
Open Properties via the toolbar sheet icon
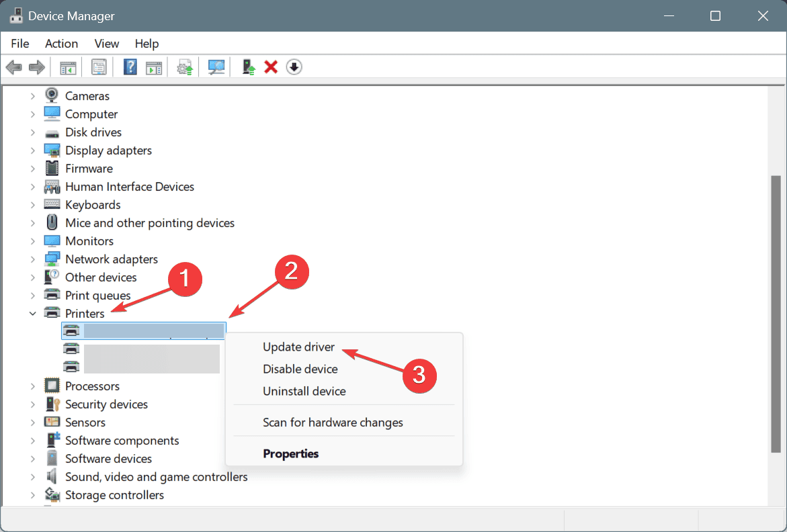(99, 67)
